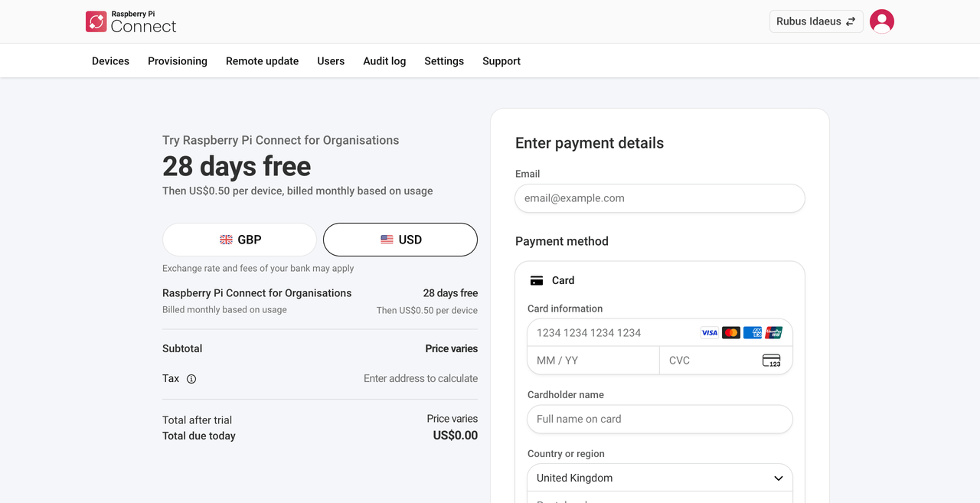Click the UK flag on GBP
980x503 pixels.
coord(226,240)
